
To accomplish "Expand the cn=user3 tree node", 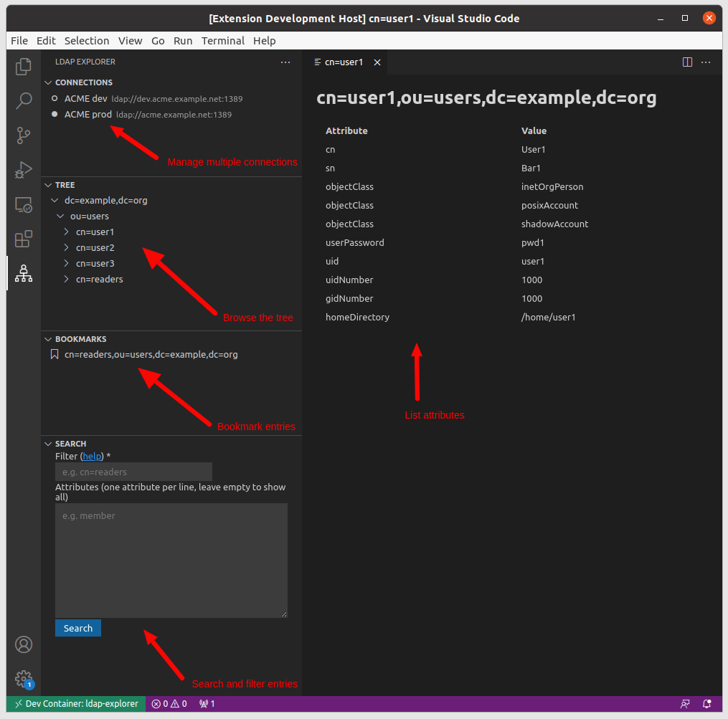I will pyautogui.click(x=66, y=264).
